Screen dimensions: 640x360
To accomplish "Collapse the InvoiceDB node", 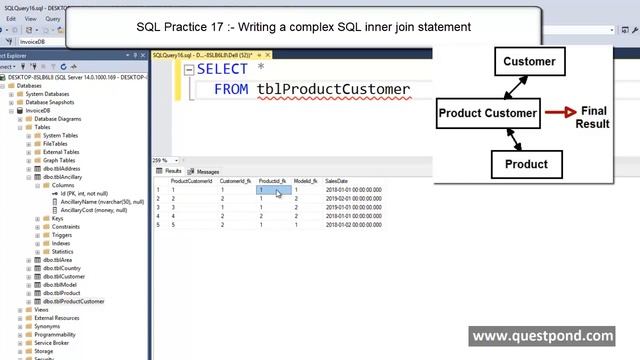I will (x=11, y=111).
